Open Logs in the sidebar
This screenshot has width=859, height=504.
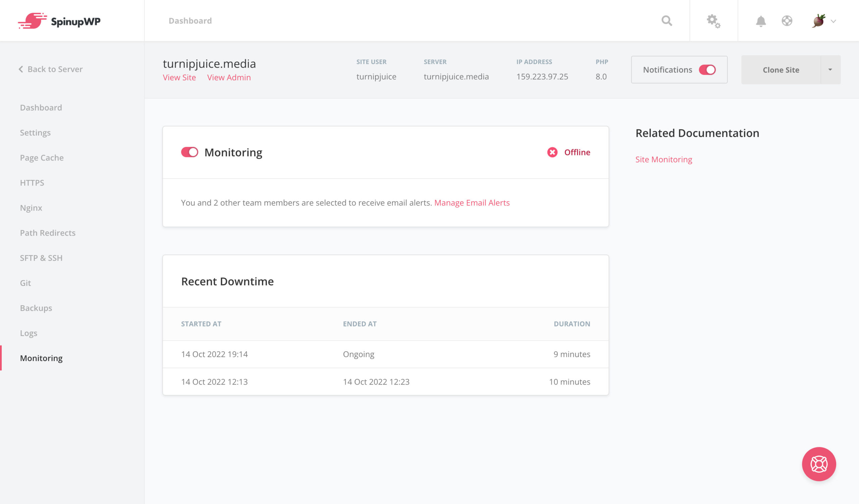29,333
